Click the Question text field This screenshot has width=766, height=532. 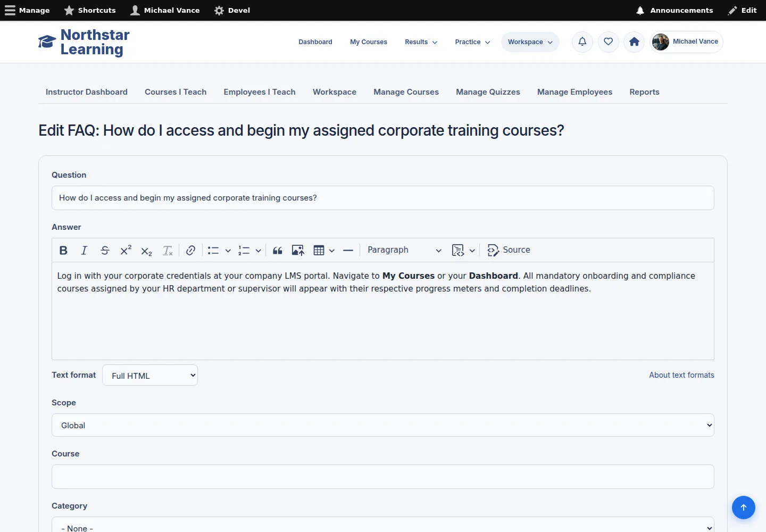[383, 198]
